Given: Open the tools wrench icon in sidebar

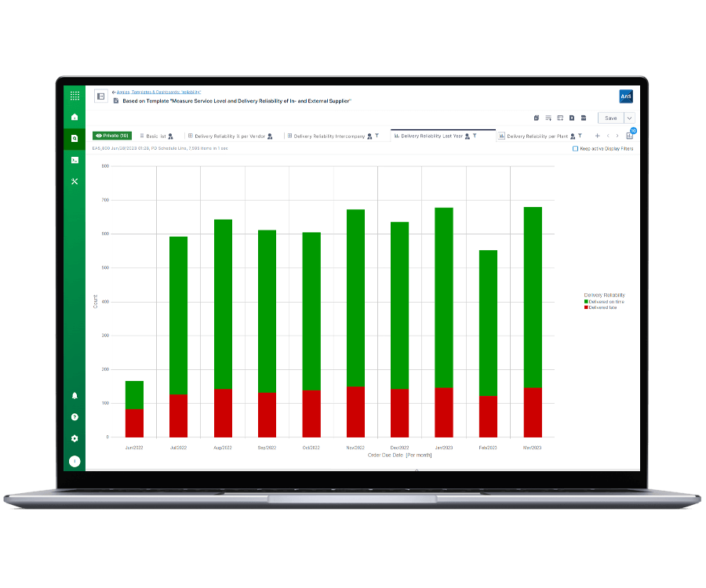Looking at the screenshot, I should 75,181.
